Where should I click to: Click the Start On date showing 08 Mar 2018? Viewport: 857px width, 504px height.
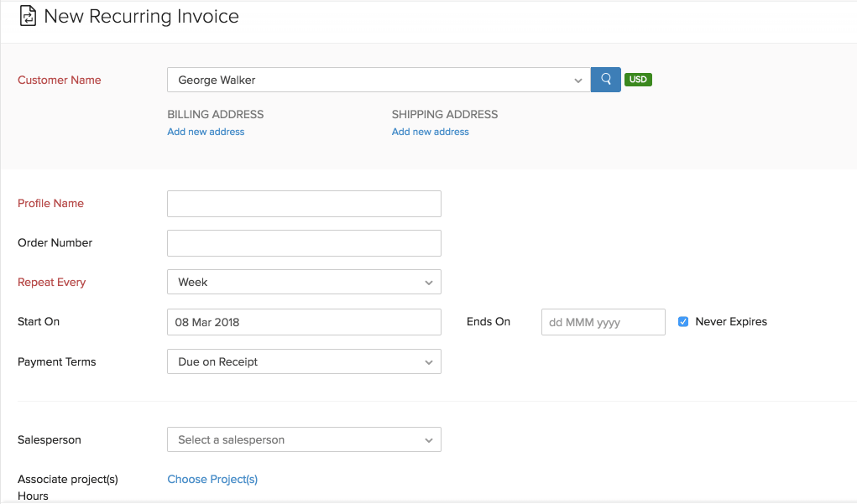(304, 322)
